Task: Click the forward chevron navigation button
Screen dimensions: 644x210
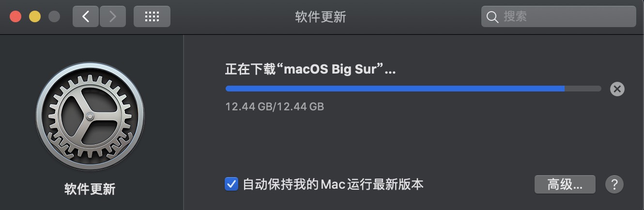Action: 112,16
